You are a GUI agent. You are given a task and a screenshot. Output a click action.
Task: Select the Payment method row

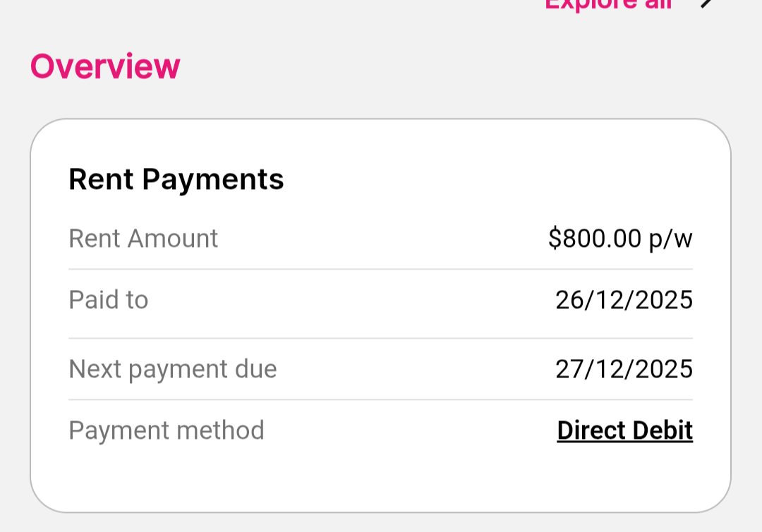[x=381, y=430]
